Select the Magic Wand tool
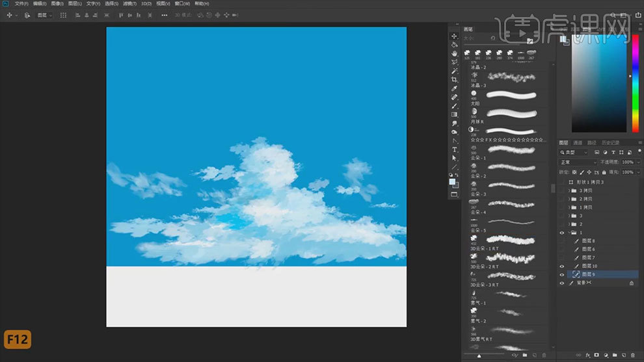 click(454, 71)
